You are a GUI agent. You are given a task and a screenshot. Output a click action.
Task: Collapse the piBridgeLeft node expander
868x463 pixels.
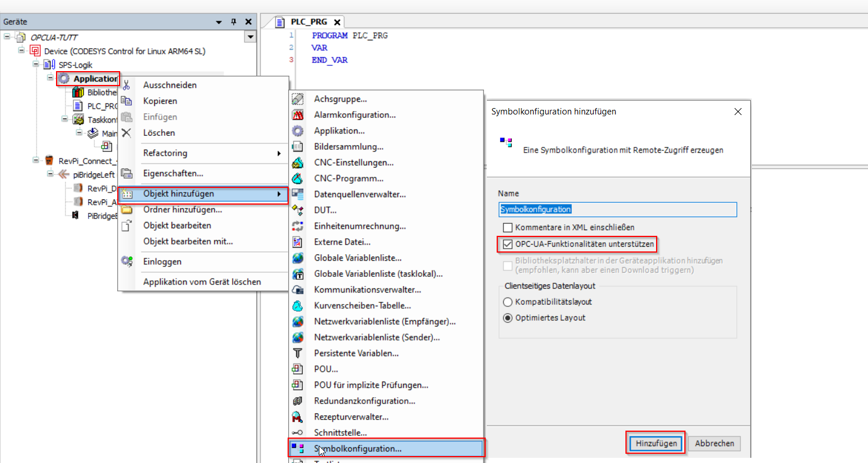50,174
